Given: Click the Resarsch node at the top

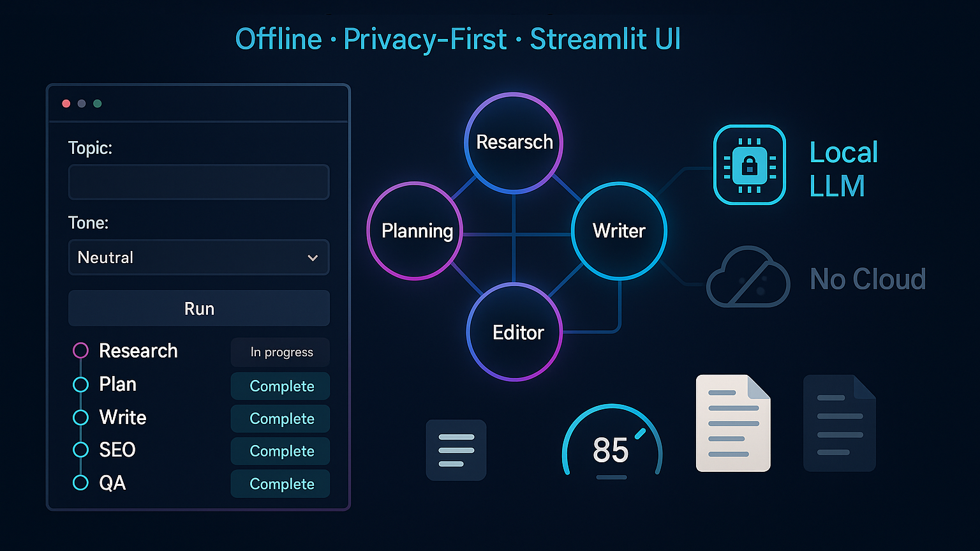Looking at the screenshot, I should [x=514, y=142].
